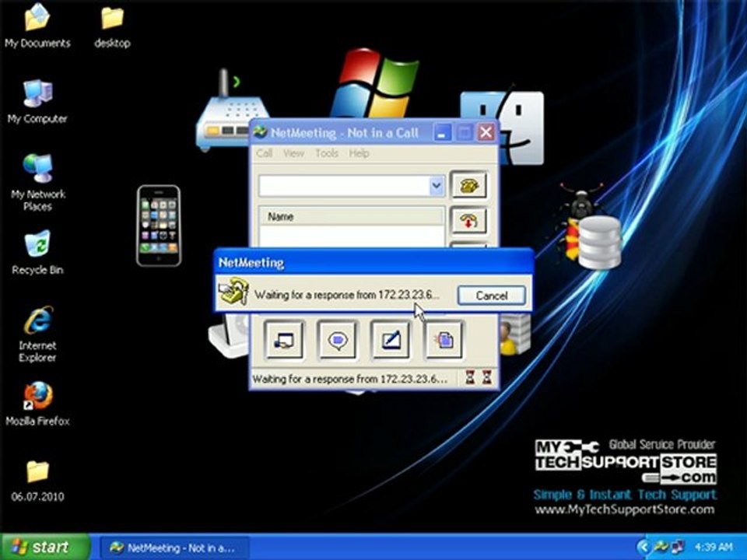Click the Name column header in participant list
The width and height of the screenshot is (747, 560).
[x=352, y=217]
